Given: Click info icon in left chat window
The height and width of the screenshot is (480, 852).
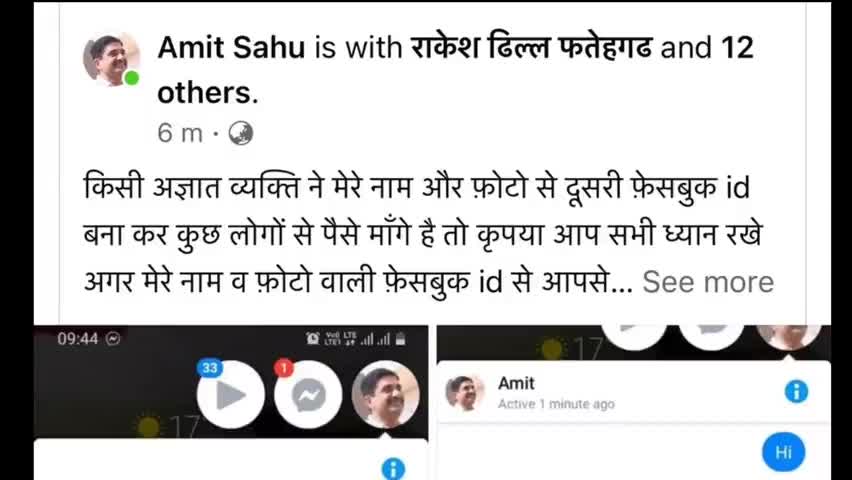Looking at the screenshot, I should [393, 469].
